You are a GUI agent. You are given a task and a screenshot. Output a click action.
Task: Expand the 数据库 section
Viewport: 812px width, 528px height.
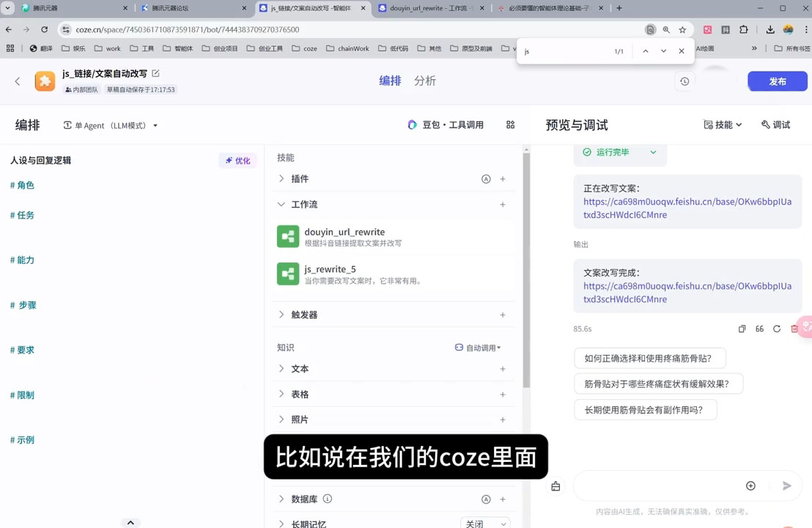pyautogui.click(x=281, y=499)
